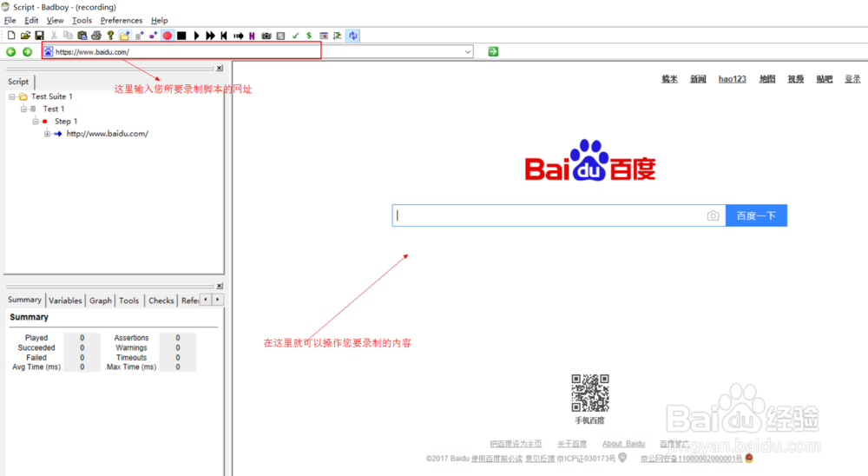Play the script with Play arrow
868x476 pixels.
[196, 36]
